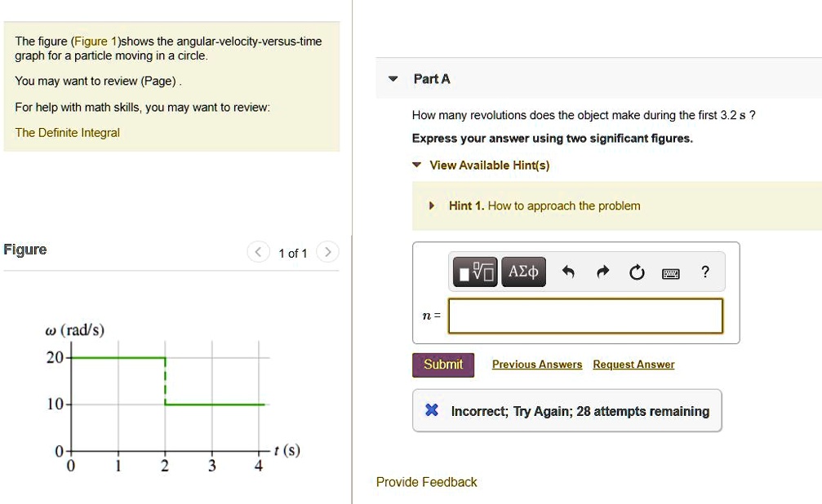Click the blue X incorrect indicator

click(x=430, y=410)
